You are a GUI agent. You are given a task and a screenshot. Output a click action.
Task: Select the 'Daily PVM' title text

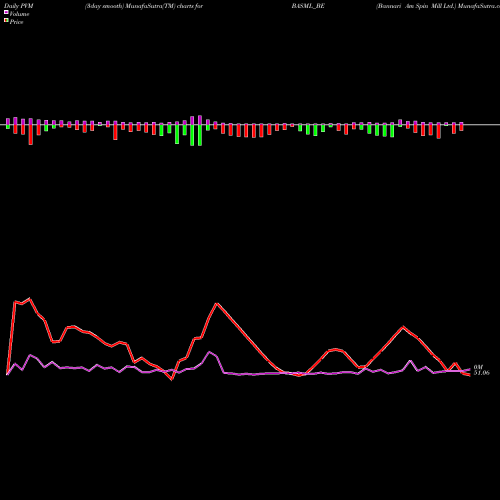(19, 6)
